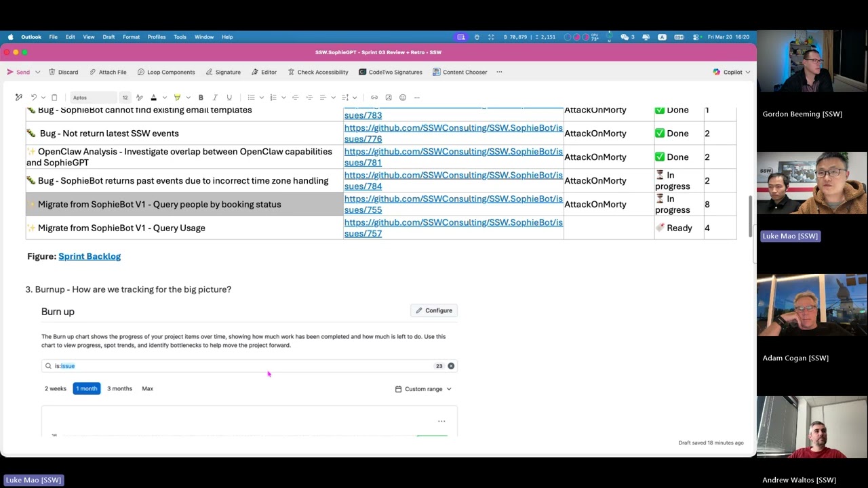Run Check Accessibility
The height and width of the screenshot is (488, 868).
318,72
